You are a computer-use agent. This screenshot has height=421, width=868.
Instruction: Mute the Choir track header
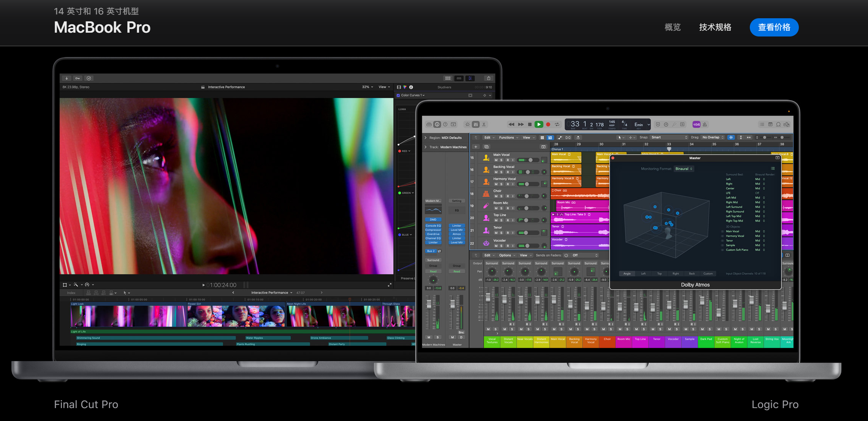[x=496, y=196]
